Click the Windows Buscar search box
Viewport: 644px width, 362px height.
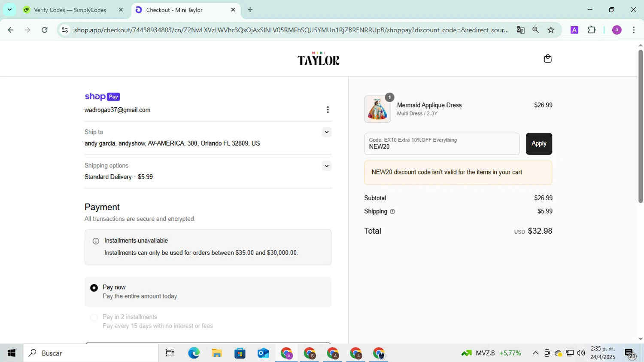(x=91, y=353)
